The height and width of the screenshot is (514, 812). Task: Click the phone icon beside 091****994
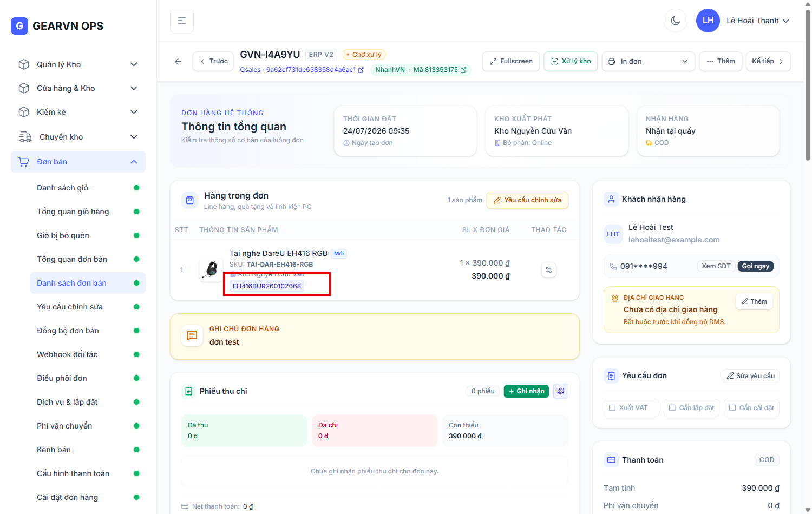[613, 266]
